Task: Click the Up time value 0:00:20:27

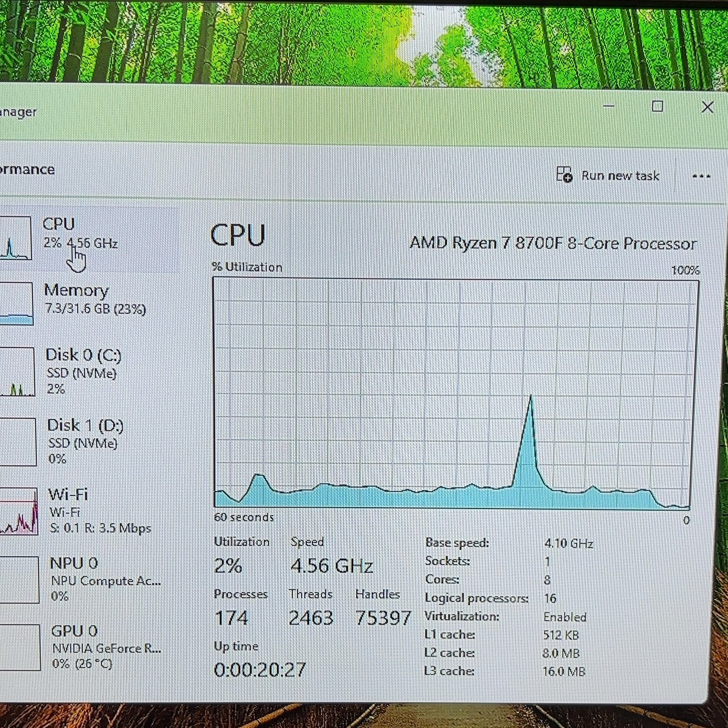Action: tap(260, 670)
